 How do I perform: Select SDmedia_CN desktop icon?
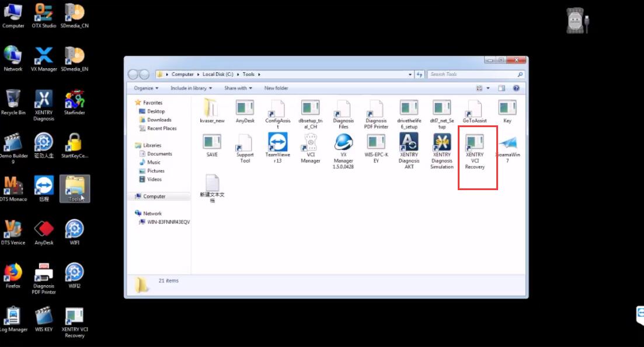pyautogui.click(x=74, y=16)
